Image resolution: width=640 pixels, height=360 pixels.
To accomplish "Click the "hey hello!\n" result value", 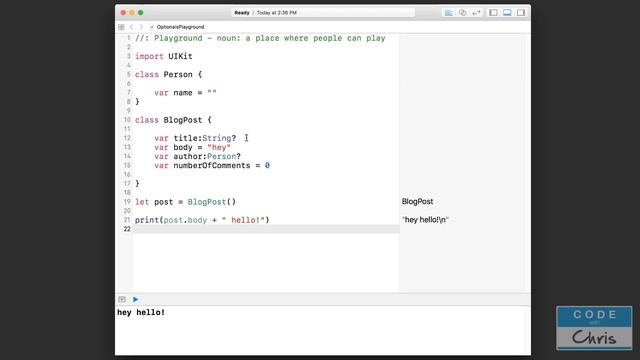I will tap(425, 220).
